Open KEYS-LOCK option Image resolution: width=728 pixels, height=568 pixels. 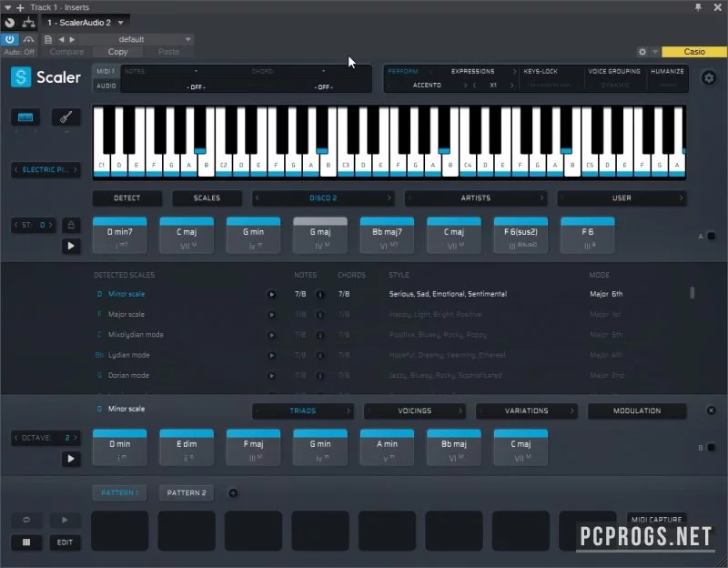point(541,71)
